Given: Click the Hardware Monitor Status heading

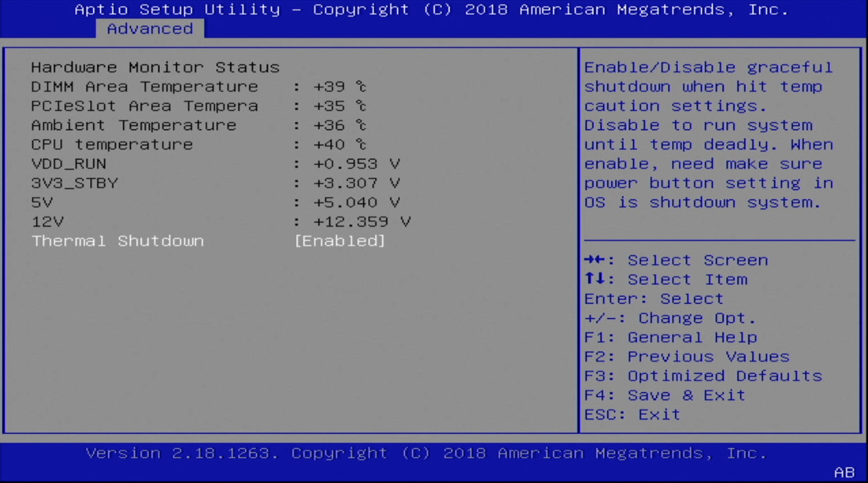Looking at the screenshot, I should click(155, 67).
